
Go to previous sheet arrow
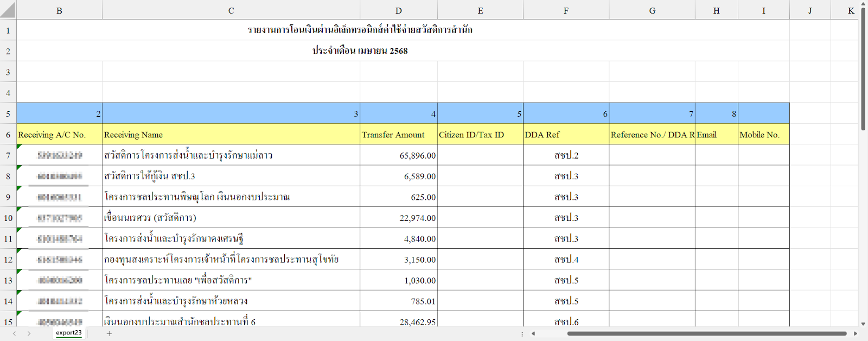[x=14, y=333]
